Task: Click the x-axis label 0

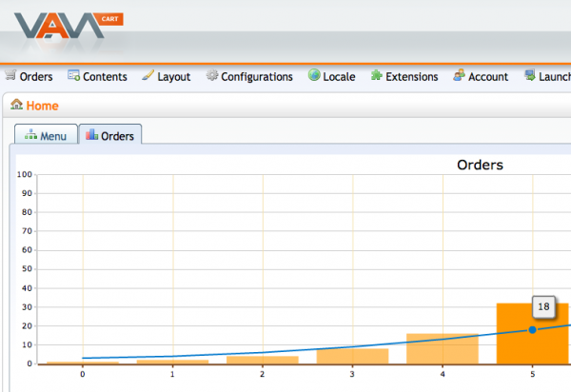Action: [x=83, y=374]
